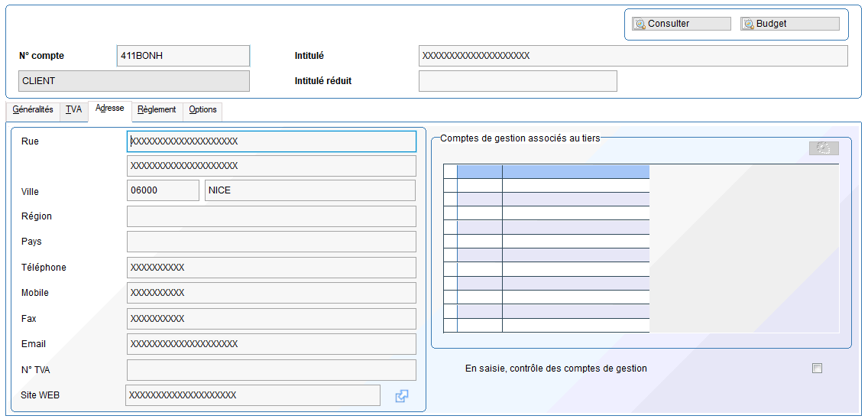This screenshot has height=419, width=868.
Task: Focus the Intitulé réduit input field
Action: [517, 81]
